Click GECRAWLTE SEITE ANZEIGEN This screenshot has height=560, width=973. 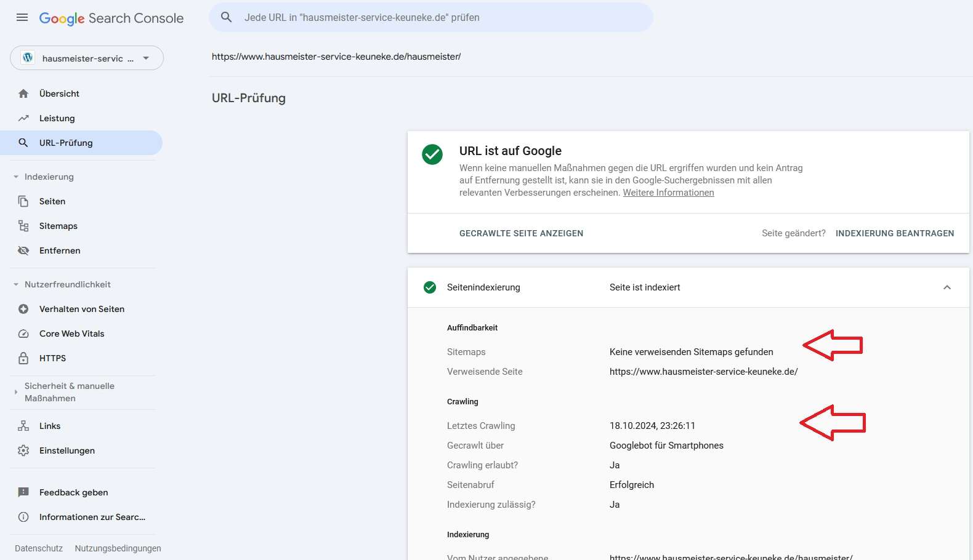521,233
